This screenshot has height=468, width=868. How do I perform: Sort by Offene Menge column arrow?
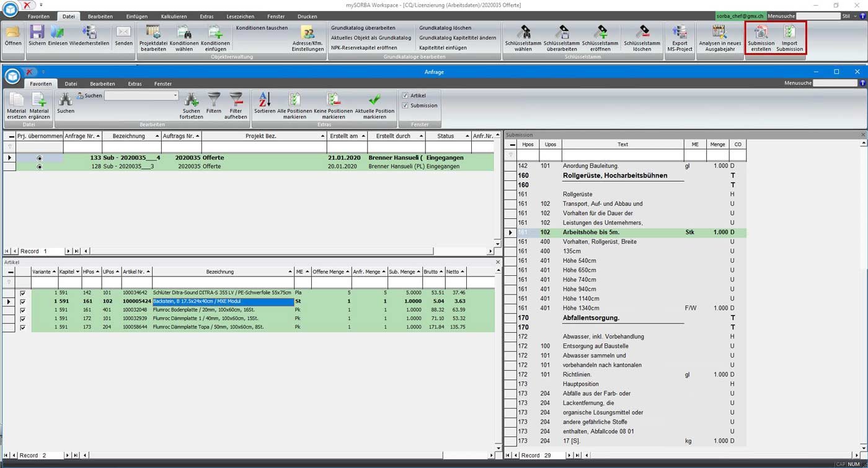[348, 272]
